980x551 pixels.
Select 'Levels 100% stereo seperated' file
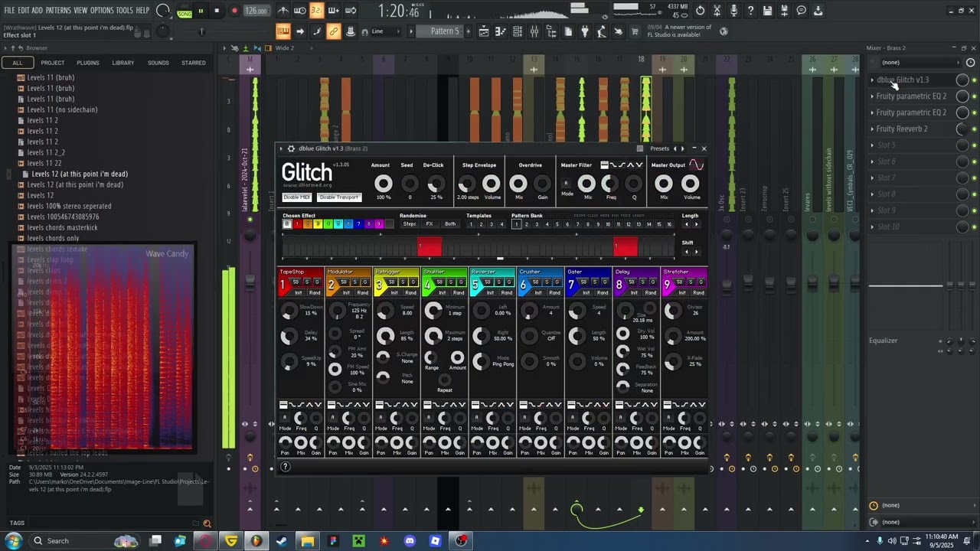tap(69, 206)
